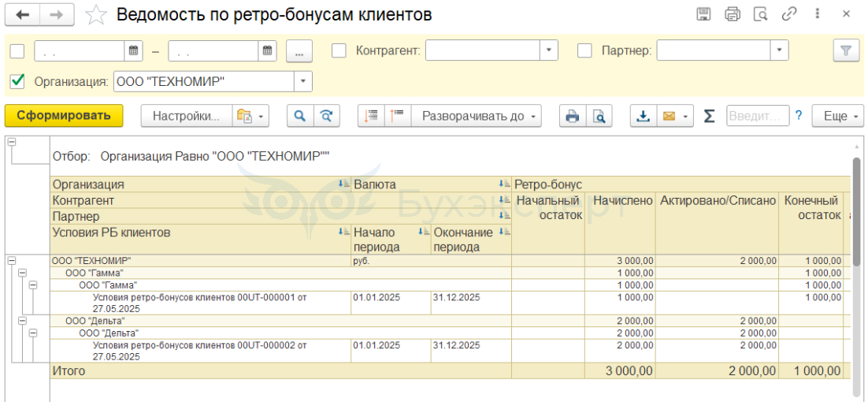Screen dimensions: 868x402
Task: Click the Сформировать button
Action: [x=64, y=116]
